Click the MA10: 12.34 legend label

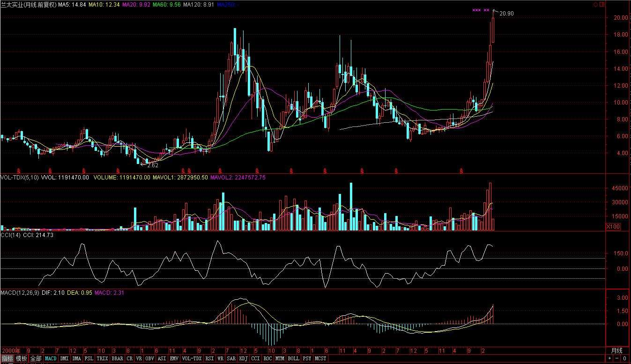click(104, 5)
